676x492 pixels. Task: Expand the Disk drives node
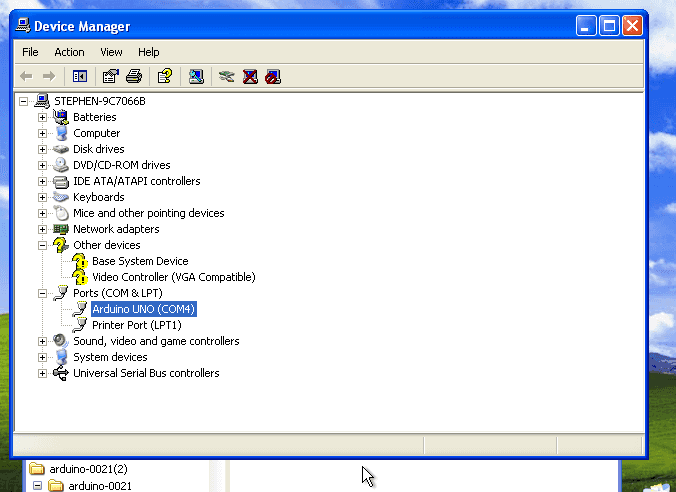click(42, 149)
